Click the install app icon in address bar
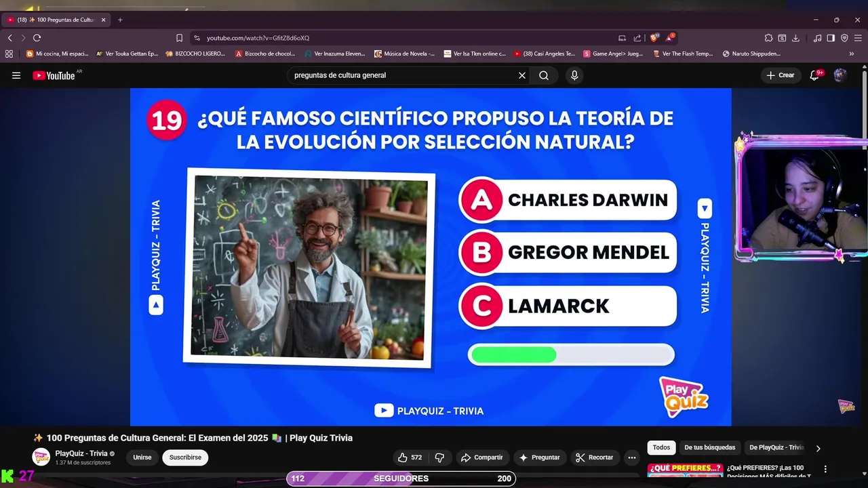Viewport: 868px width, 488px height. point(622,38)
